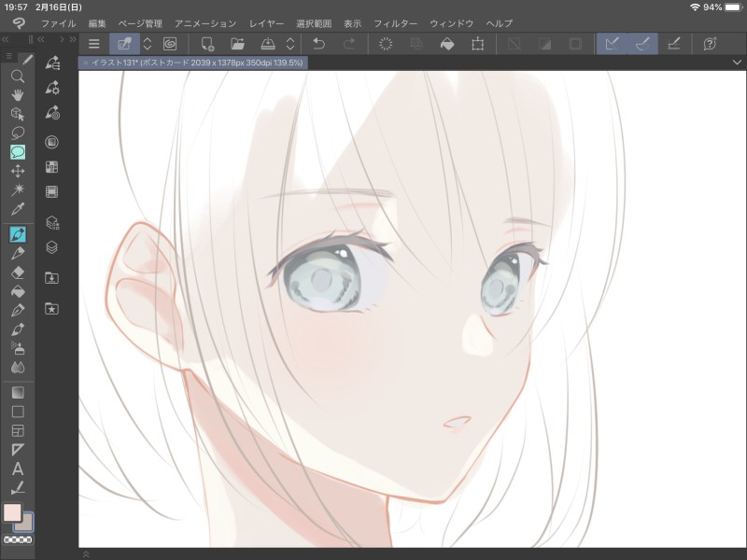Open the ページ管理 menu
This screenshot has width=747, height=560.
point(141,23)
